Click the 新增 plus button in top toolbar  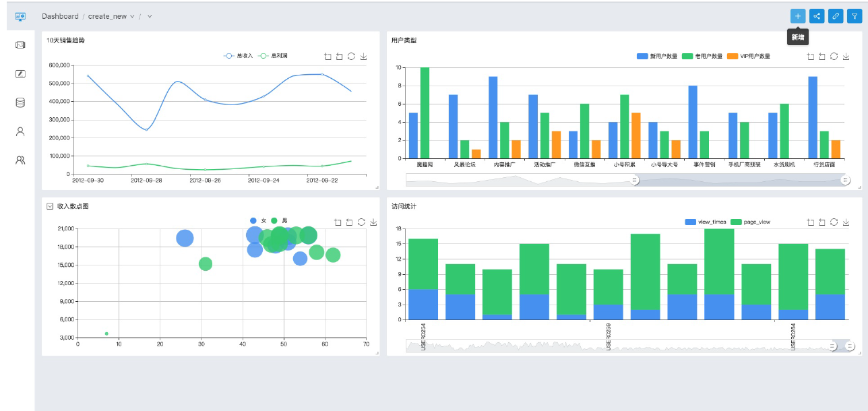[x=798, y=16]
